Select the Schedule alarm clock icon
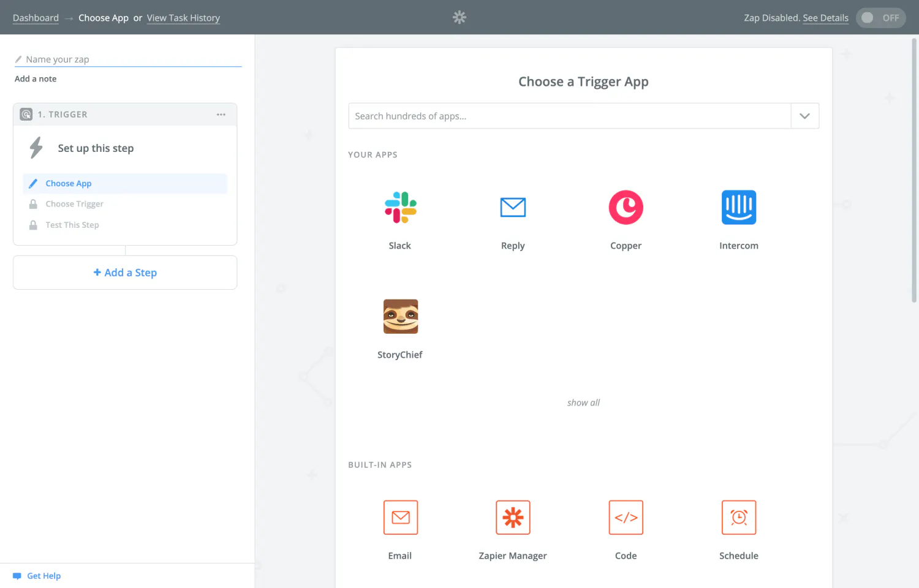Screen dimensions: 919x588 pos(739,517)
